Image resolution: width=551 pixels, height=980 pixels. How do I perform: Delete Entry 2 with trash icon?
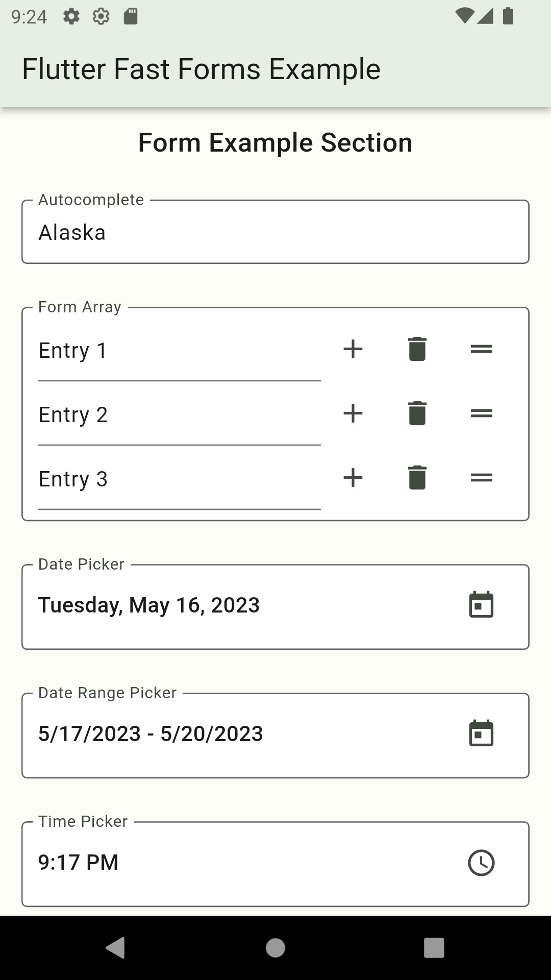(x=417, y=413)
